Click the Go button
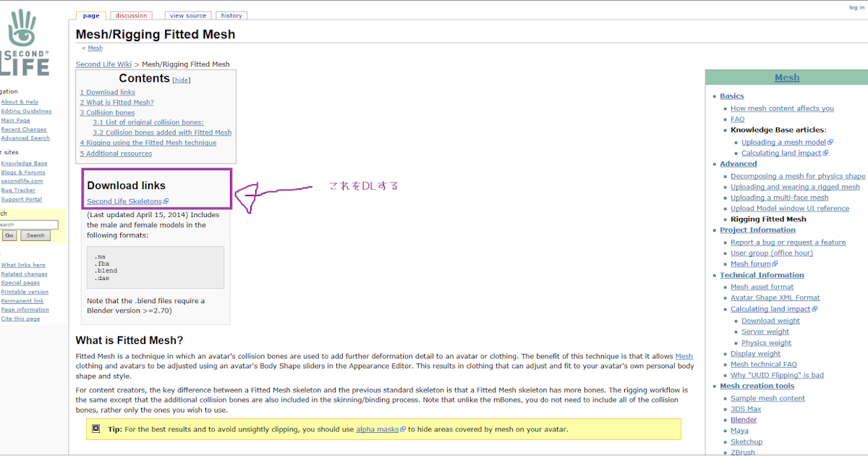This screenshot has height=456, width=868. coord(9,235)
